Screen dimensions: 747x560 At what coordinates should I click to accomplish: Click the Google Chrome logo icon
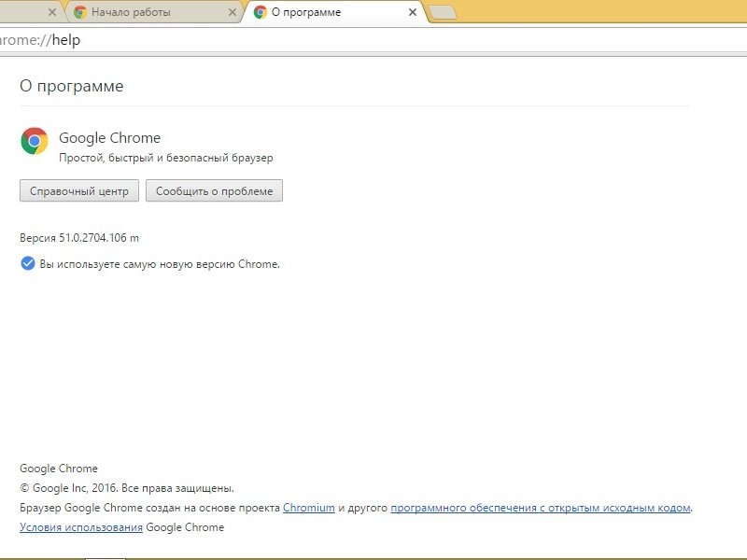click(x=35, y=141)
